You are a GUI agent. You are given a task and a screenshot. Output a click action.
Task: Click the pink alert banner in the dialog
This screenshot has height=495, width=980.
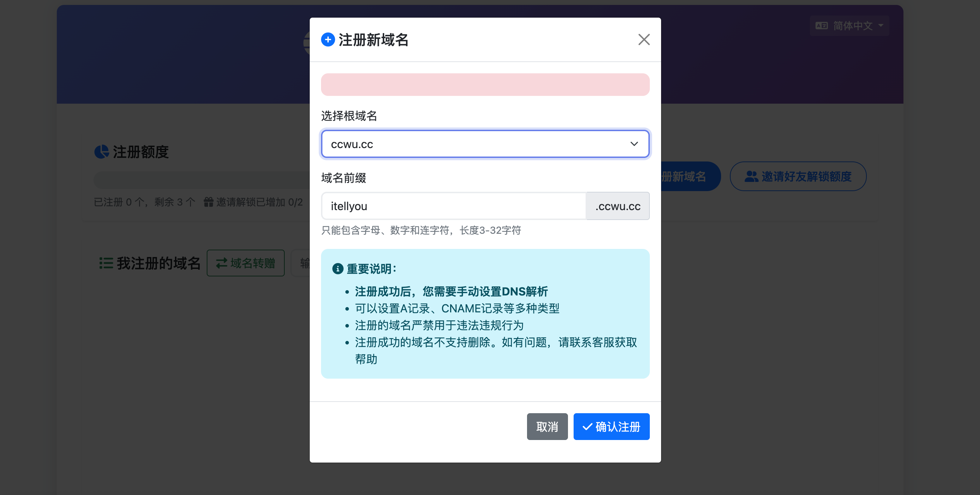(485, 84)
